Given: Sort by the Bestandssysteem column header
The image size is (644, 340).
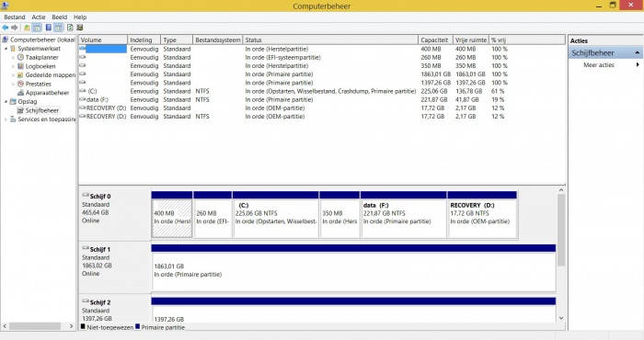Looking at the screenshot, I should tap(218, 40).
